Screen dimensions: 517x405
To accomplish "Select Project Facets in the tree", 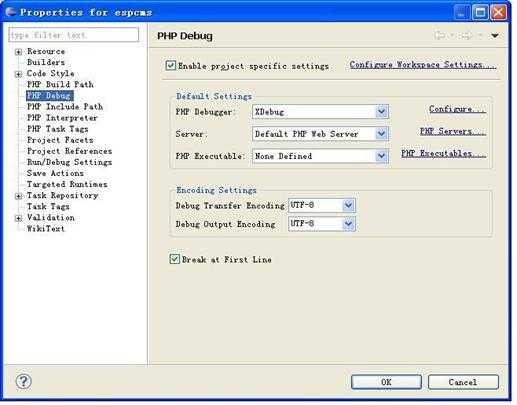I will click(60, 140).
